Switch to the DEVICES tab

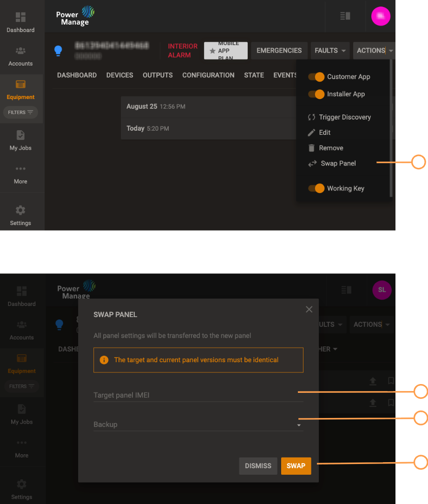tap(119, 75)
